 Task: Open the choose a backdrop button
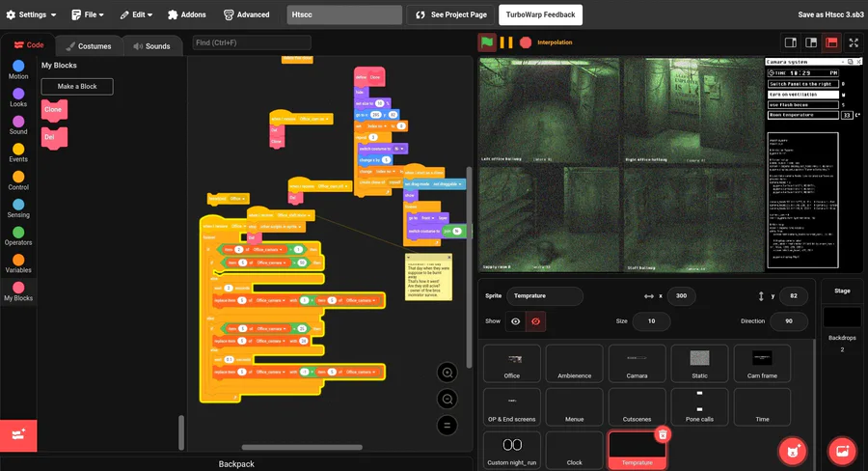point(842,451)
